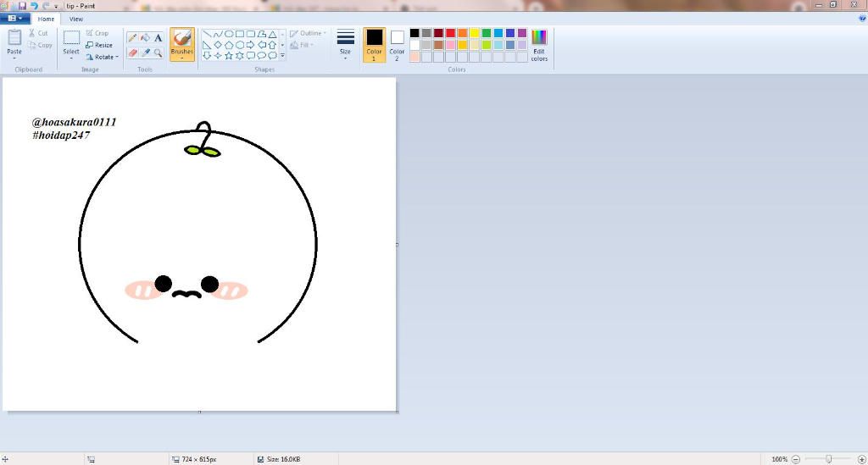
Task: Click the Copy button
Action: pos(40,46)
